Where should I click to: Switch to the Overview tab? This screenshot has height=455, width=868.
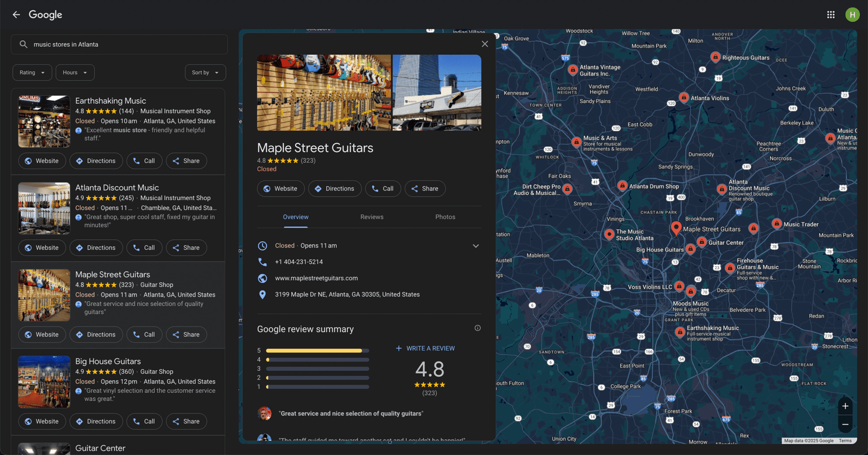tap(296, 217)
